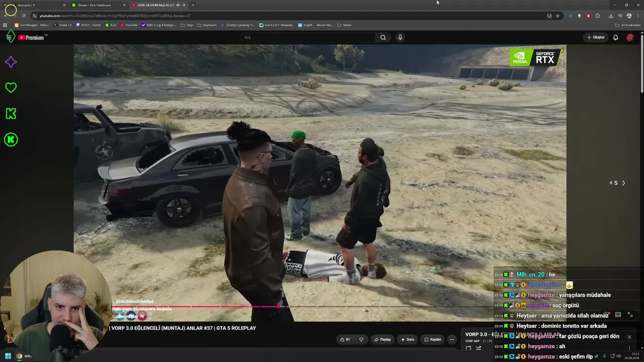Like the video with 81 likes
The image size is (644, 362).
[x=345, y=339]
